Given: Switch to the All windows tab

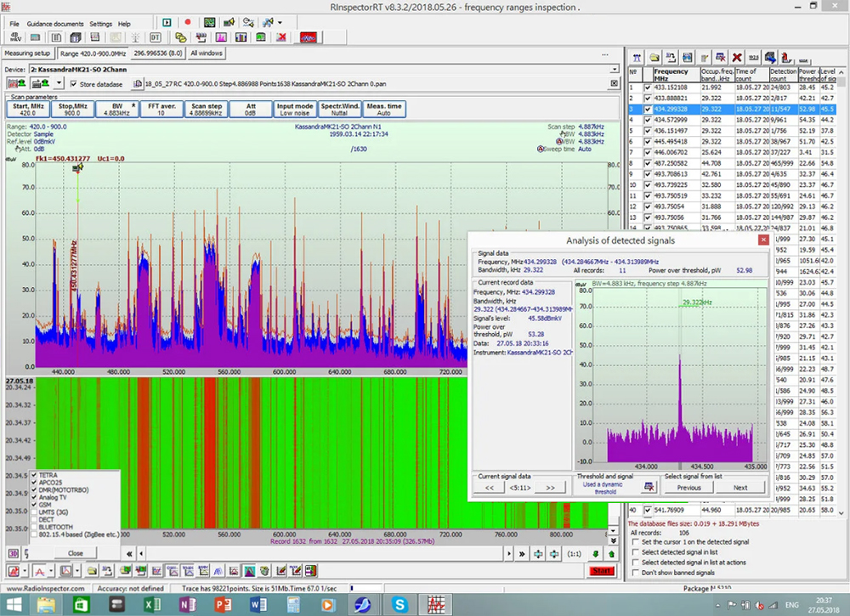Looking at the screenshot, I should pyautogui.click(x=207, y=53).
